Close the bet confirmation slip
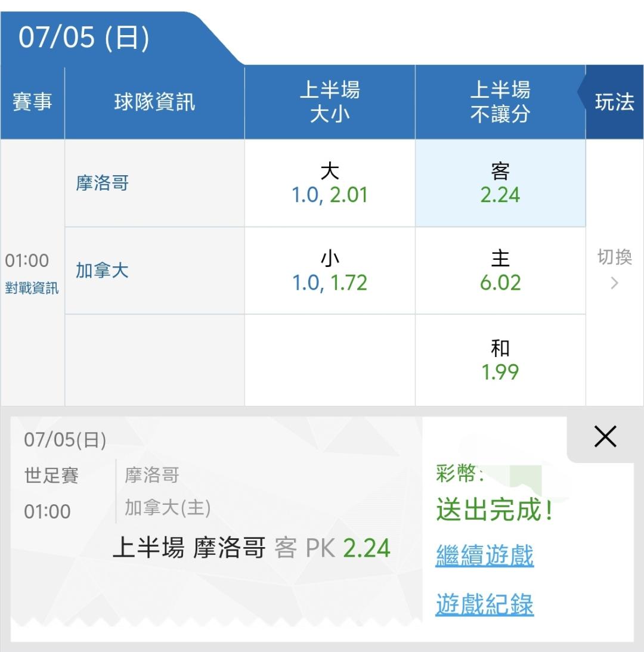 (605, 436)
